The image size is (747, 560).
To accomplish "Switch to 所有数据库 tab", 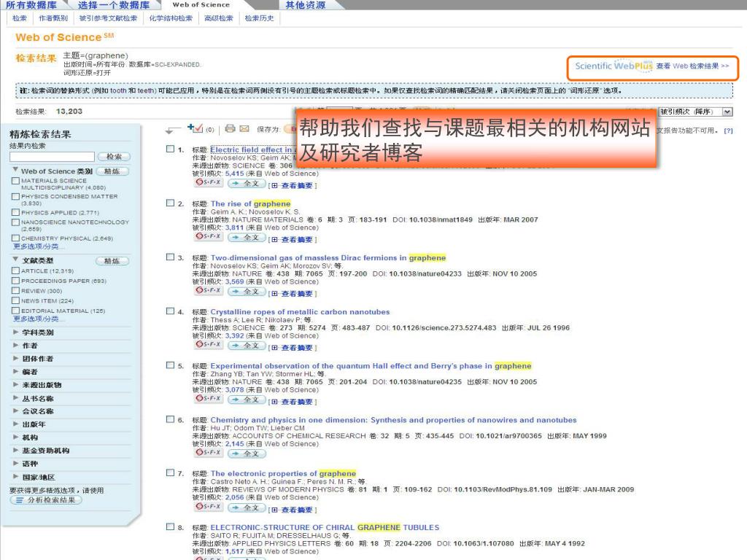I will 31,5.
